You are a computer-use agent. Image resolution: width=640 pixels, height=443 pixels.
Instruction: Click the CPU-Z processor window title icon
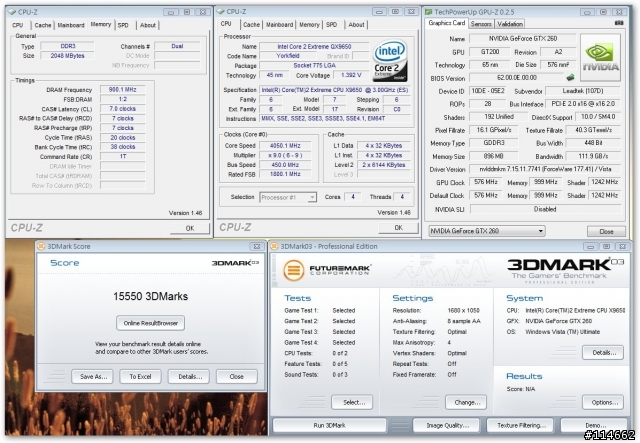(x=221, y=11)
